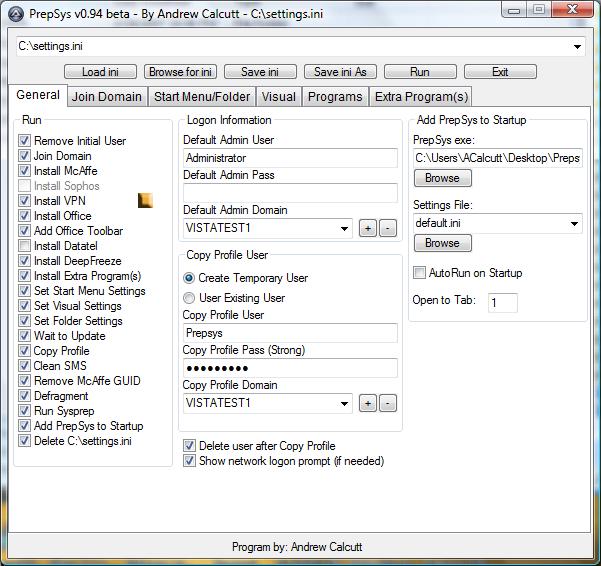The height and width of the screenshot is (566, 601).
Task: Click plus button next to Default Admin Domain
Action: click(368, 228)
